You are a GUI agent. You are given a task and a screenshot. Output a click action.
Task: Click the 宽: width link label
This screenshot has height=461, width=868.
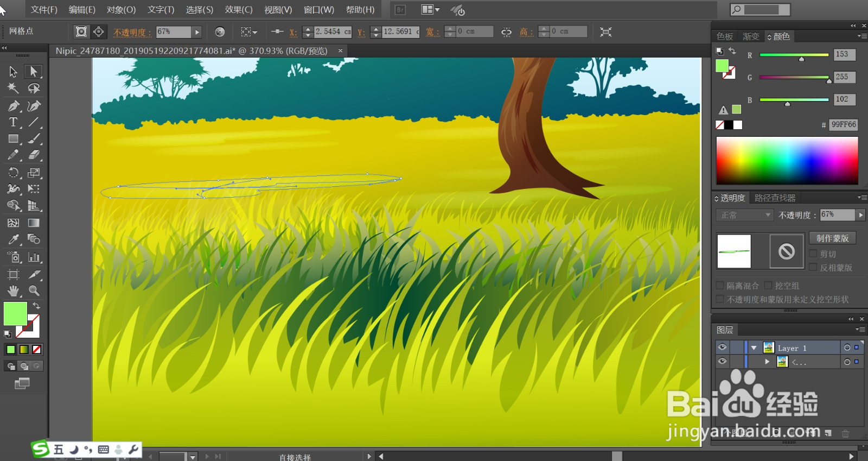(432, 32)
